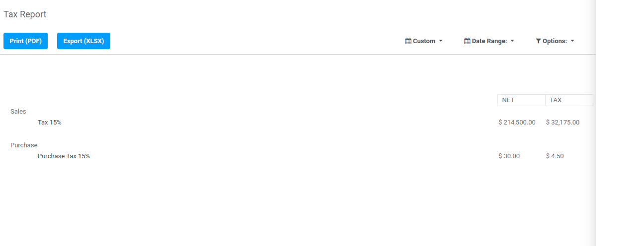
Task: Click the Purchase section heading
Action: click(x=24, y=145)
